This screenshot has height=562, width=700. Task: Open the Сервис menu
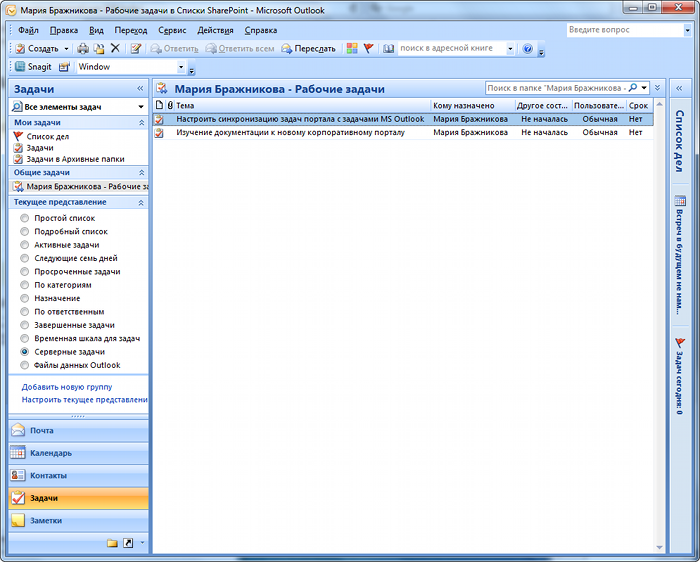(x=172, y=30)
